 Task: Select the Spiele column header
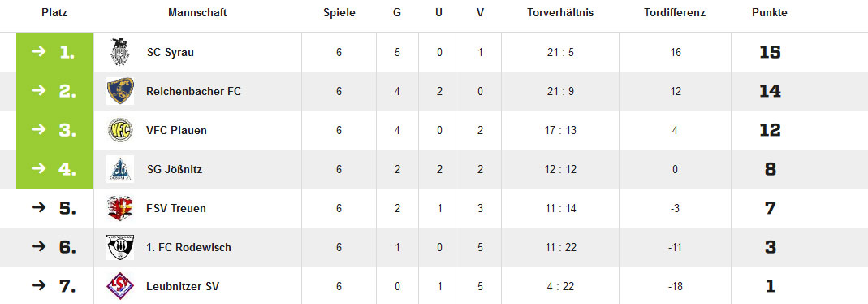[339, 13]
